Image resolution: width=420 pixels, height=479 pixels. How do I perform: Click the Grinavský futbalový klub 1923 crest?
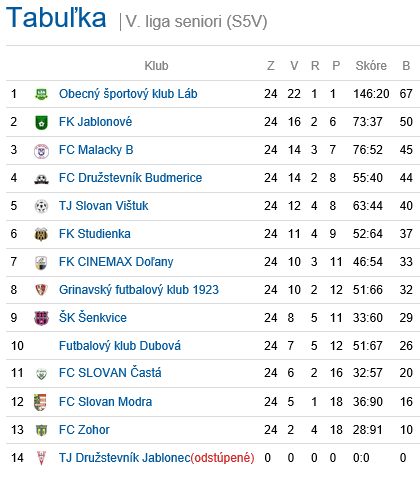coord(41,290)
